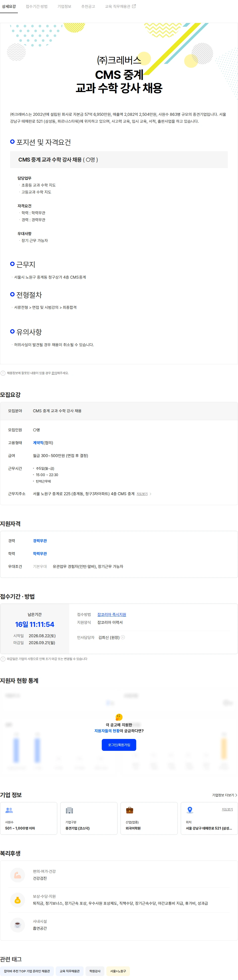Click the thinking emoji icon above 이 공고에 지원한
238x980 pixels.
(x=119, y=717)
